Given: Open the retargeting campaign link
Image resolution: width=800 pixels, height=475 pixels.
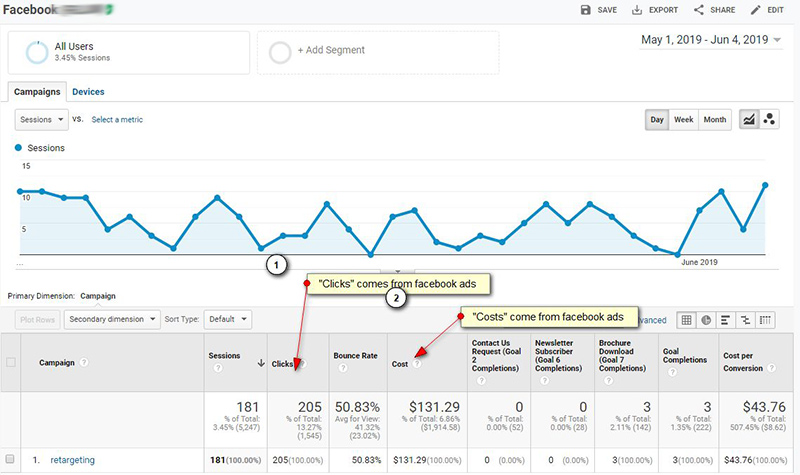Looking at the screenshot, I should [73, 461].
